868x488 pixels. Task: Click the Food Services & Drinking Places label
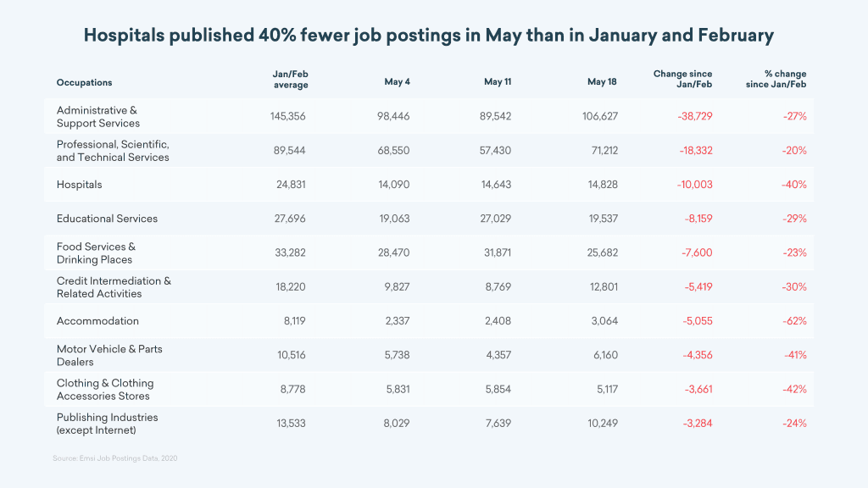point(96,253)
